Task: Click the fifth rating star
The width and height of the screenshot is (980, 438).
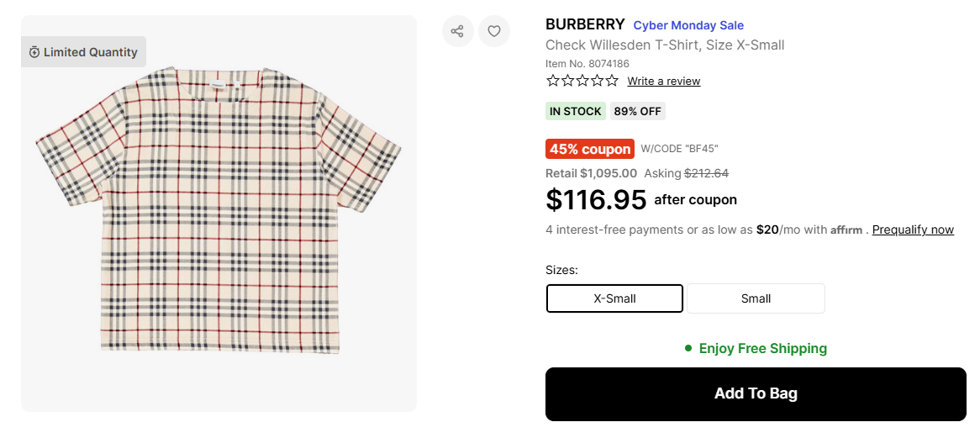Action: pos(612,81)
